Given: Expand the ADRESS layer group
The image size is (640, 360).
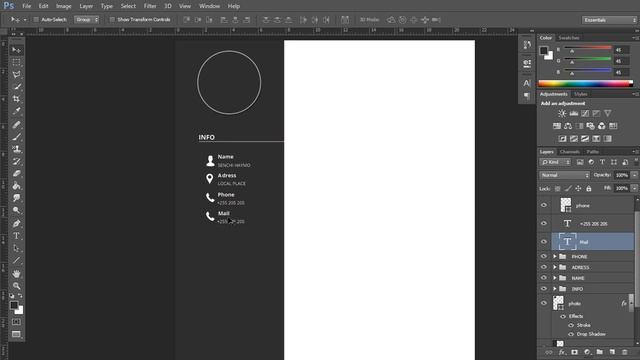Looking at the screenshot, I should point(555,267).
